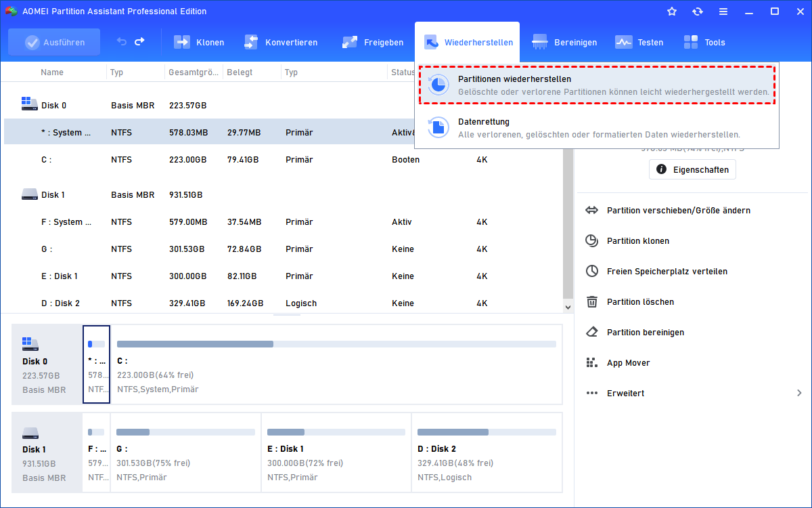Click the Eigenschaften button

pyautogui.click(x=692, y=169)
